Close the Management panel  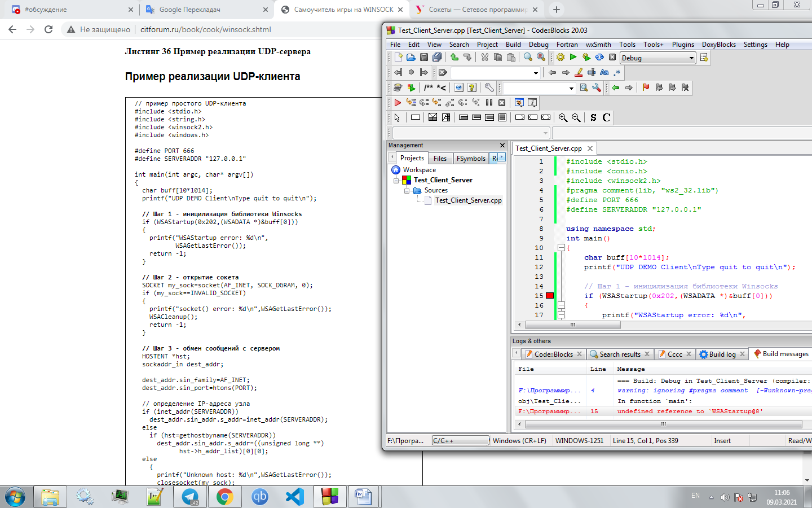click(x=502, y=145)
